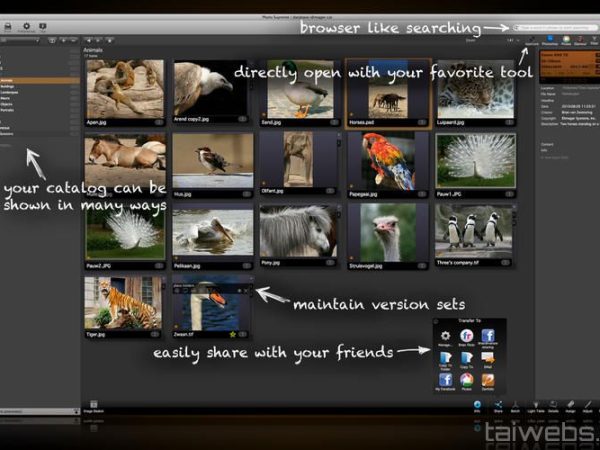
Task: Click the Details button in bottom toolbar
Action: coord(553,406)
